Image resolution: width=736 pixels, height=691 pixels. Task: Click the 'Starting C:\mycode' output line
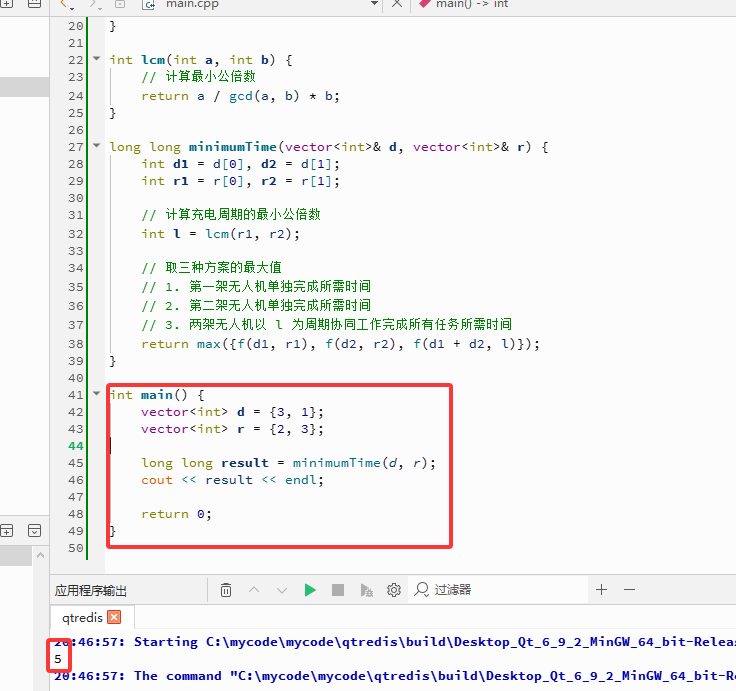tap(394, 642)
